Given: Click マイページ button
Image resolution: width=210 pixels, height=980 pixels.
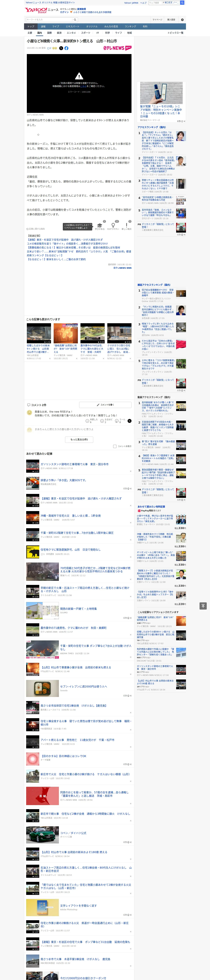Looking at the screenshot, I should pyautogui.click(x=157, y=19).
